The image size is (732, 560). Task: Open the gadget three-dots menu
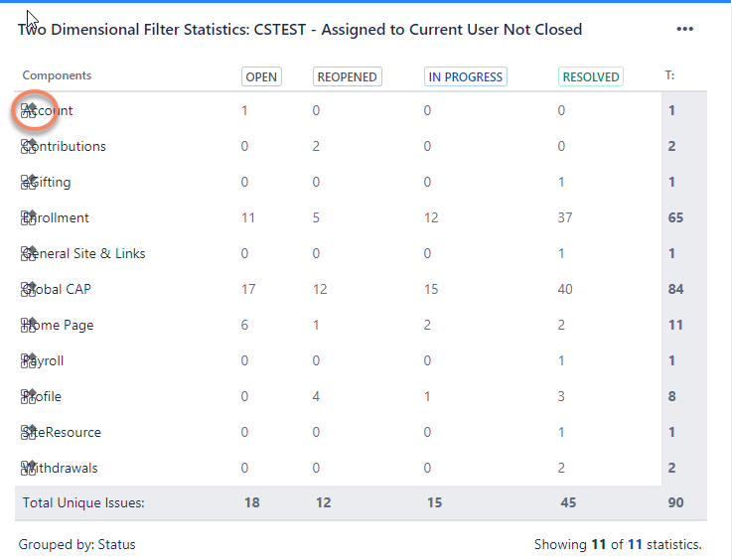point(684,29)
